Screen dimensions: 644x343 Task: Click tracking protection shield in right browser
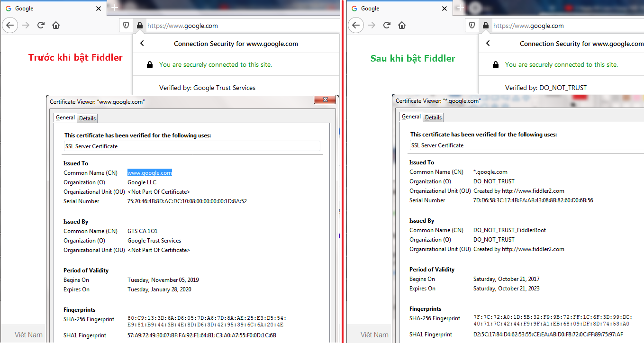tap(472, 26)
